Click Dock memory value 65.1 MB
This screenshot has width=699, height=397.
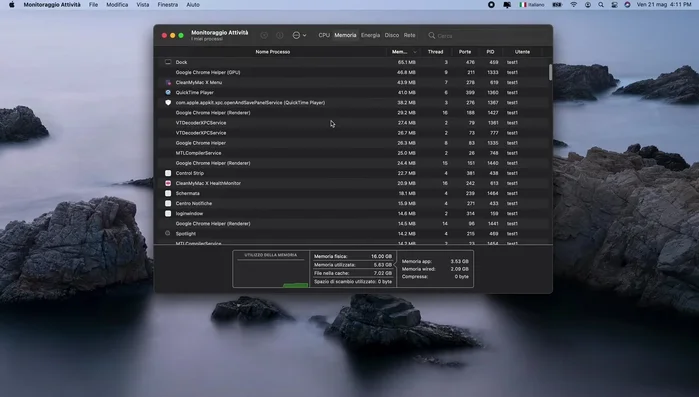(x=407, y=62)
